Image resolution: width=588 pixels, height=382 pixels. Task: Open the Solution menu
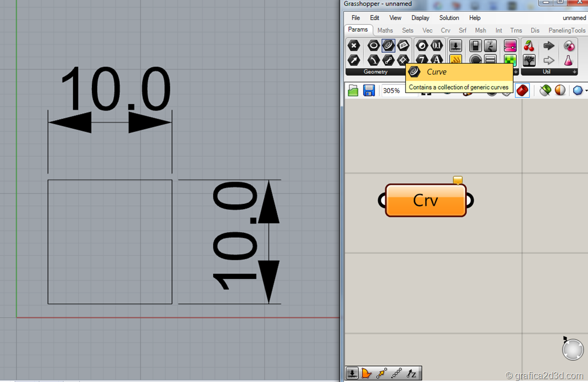(x=449, y=18)
